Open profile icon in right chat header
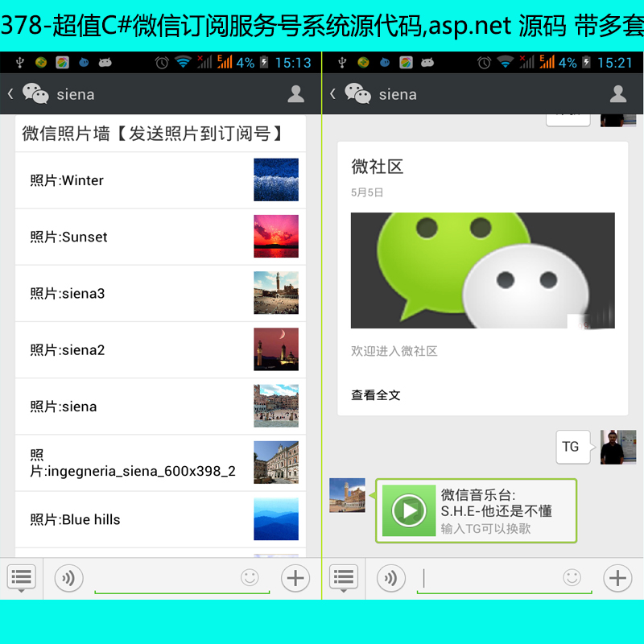Screen dimensions: 644x644 (x=618, y=94)
